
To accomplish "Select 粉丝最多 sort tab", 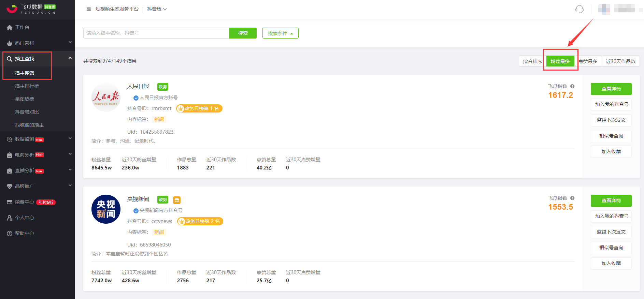I will 560,61.
